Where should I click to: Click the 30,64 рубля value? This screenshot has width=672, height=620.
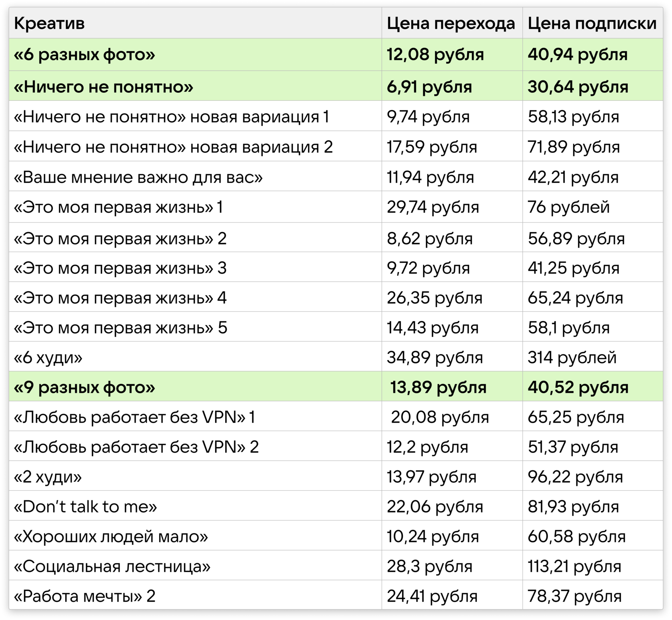pyautogui.click(x=578, y=87)
